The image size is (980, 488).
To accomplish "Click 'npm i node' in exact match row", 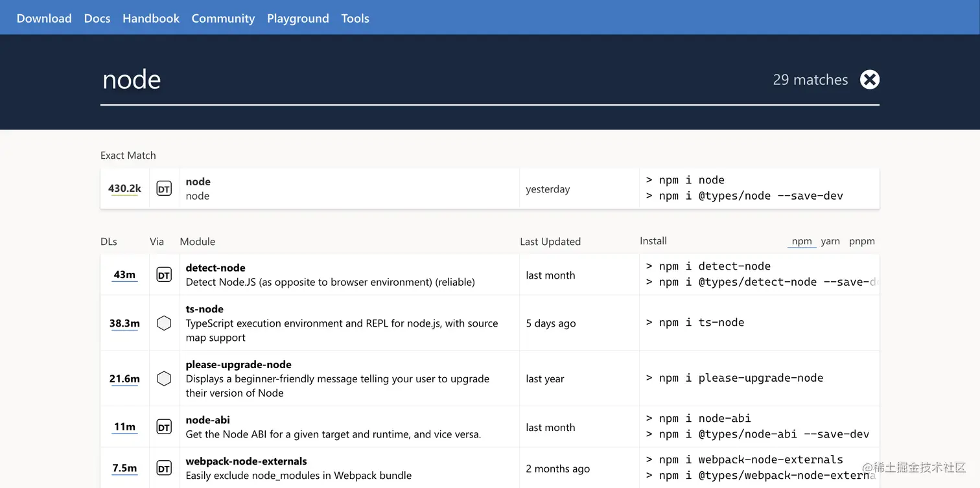I will point(685,180).
